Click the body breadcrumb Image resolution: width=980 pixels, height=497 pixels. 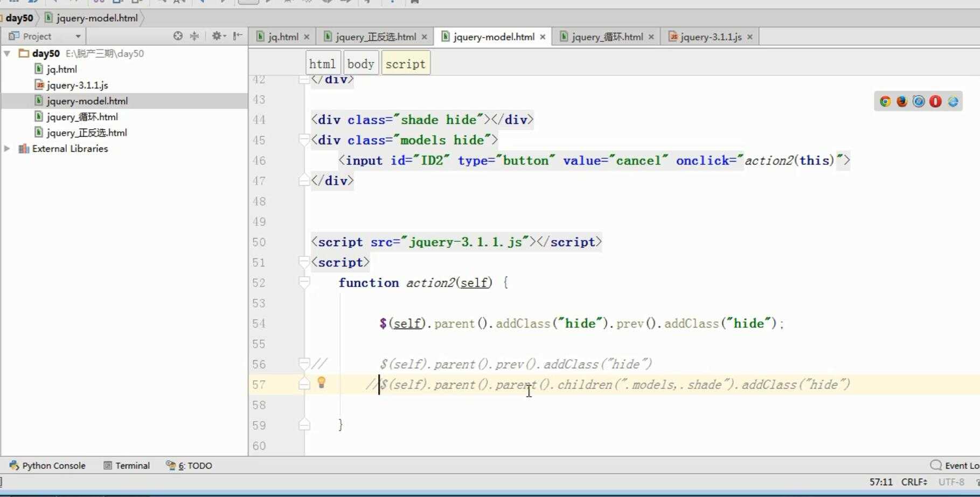(x=360, y=64)
